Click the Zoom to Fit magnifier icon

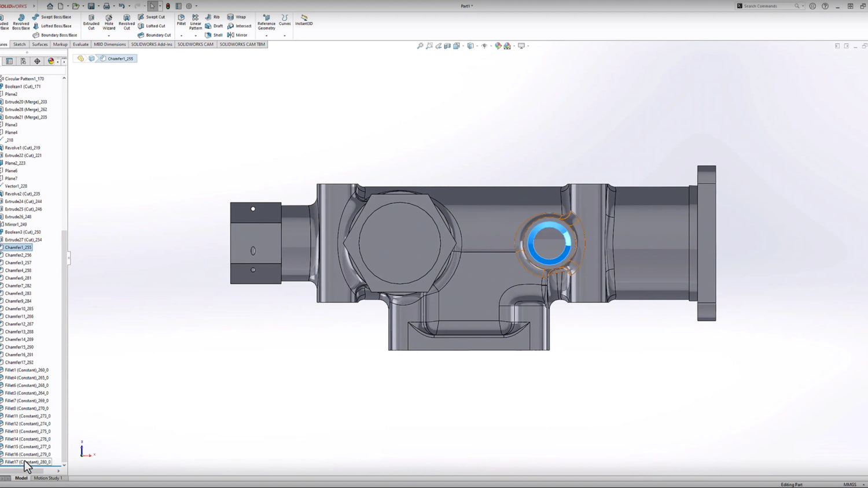pos(420,46)
